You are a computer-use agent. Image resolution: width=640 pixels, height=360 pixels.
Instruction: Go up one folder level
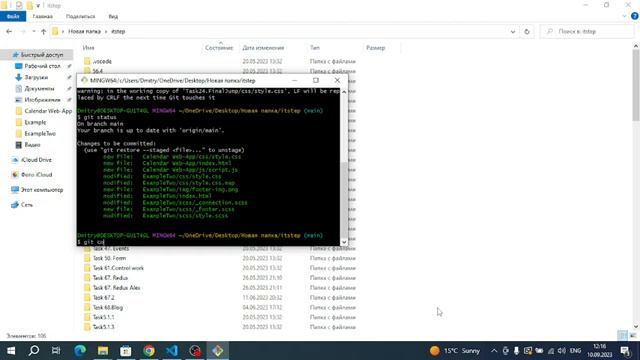click(43, 31)
